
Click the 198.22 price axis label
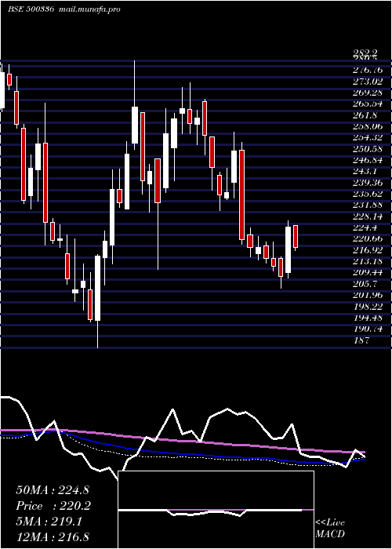[368, 307]
